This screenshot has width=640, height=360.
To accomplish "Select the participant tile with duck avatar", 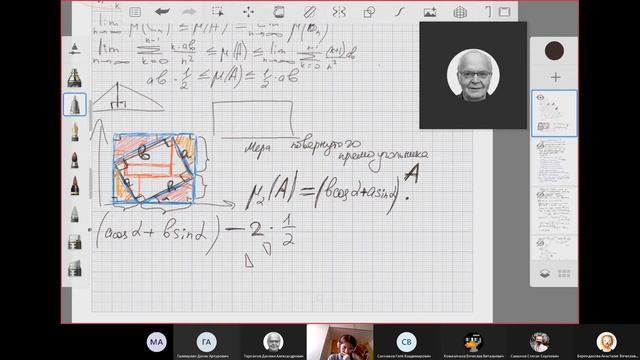I will pyautogui.click(x=473, y=342).
